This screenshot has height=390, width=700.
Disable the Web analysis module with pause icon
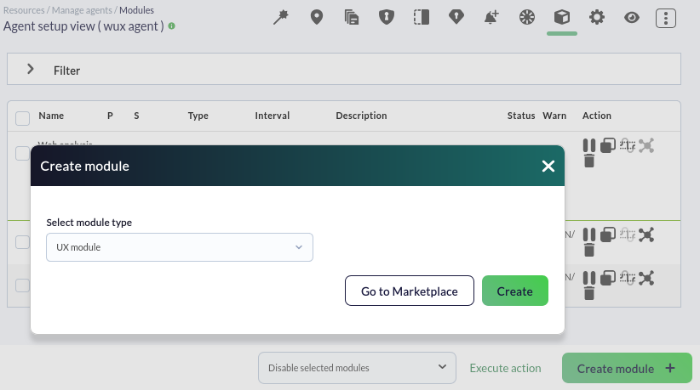(x=589, y=145)
